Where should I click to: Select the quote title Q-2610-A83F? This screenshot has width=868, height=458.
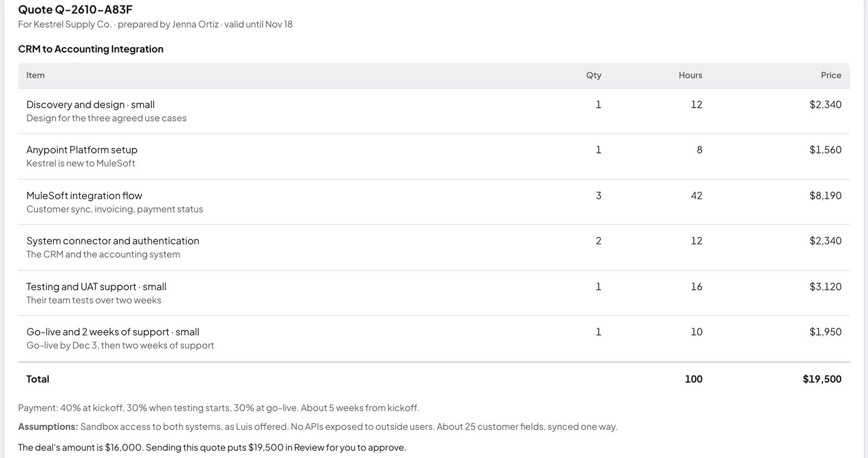(x=75, y=9)
